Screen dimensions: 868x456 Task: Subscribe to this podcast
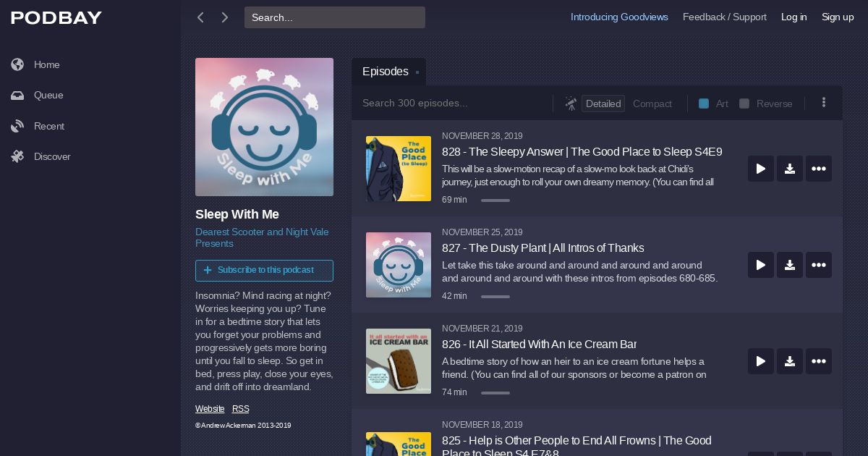click(264, 270)
